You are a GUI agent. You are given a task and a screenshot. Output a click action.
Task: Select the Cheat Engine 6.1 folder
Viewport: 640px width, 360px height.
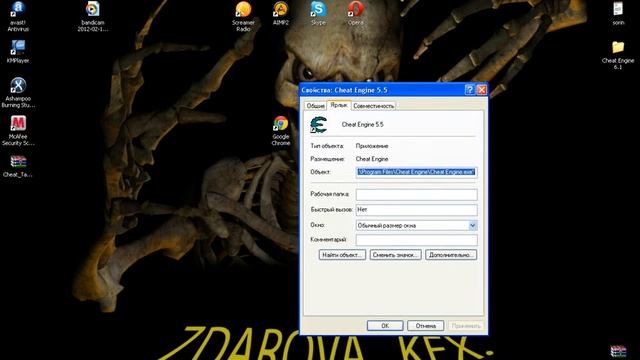click(618, 55)
